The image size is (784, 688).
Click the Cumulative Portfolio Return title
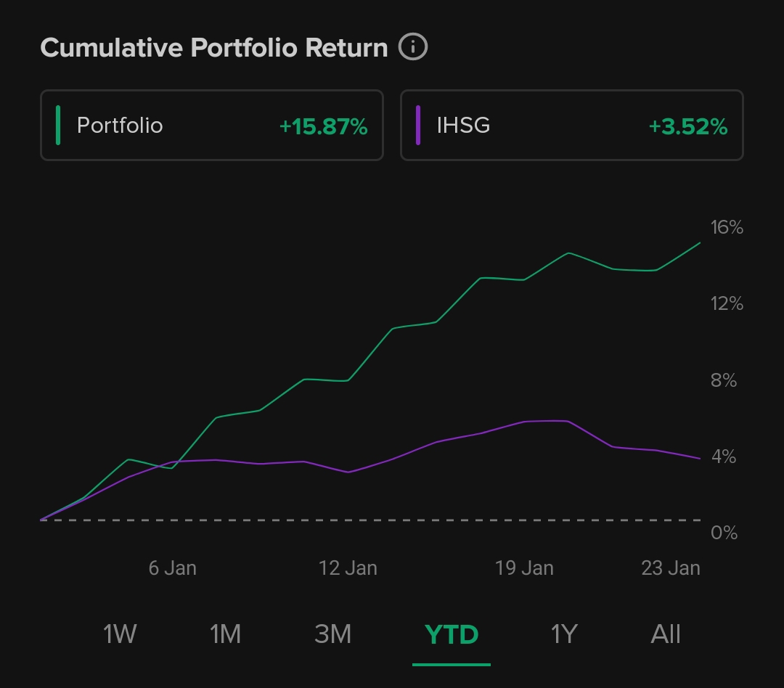pyautogui.click(x=214, y=48)
